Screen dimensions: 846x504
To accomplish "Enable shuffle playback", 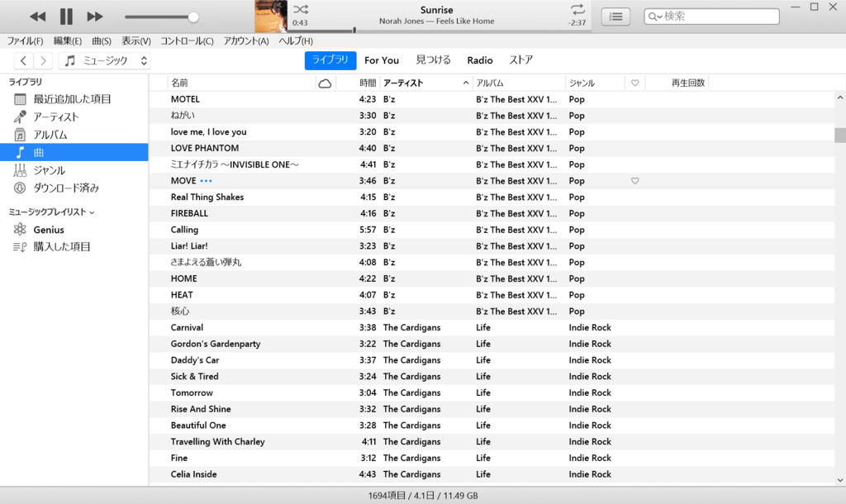I will pyautogui.click(x=301, y=7).
